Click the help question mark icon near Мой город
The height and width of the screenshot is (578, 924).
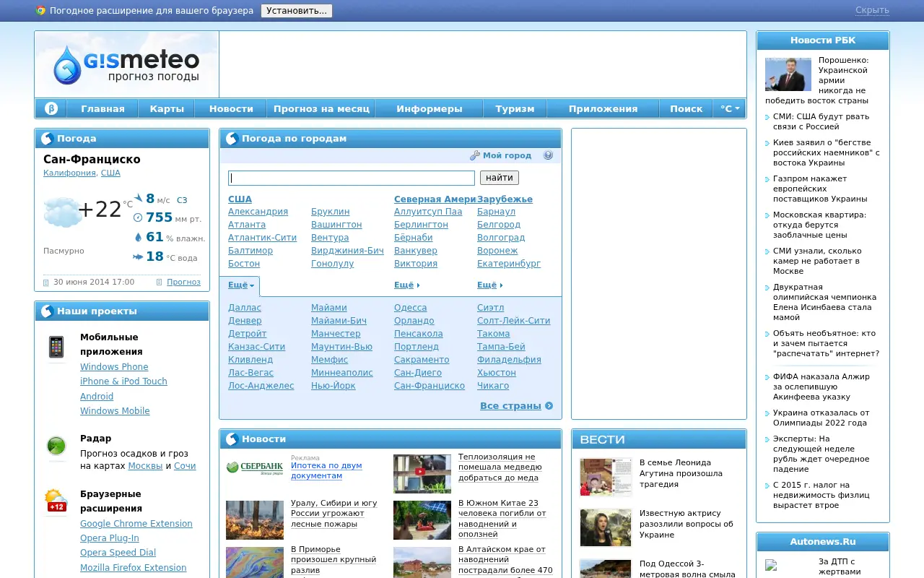(x=548, y=155)
